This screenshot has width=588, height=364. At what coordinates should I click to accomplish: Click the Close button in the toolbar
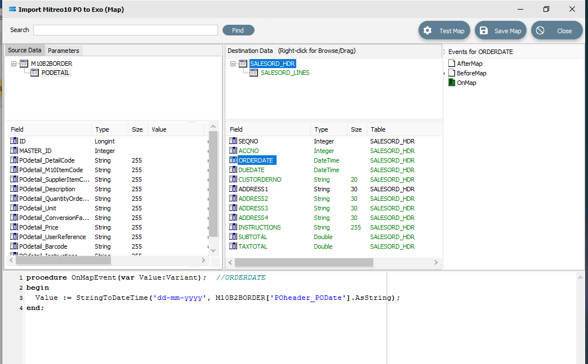pos(557,31)
